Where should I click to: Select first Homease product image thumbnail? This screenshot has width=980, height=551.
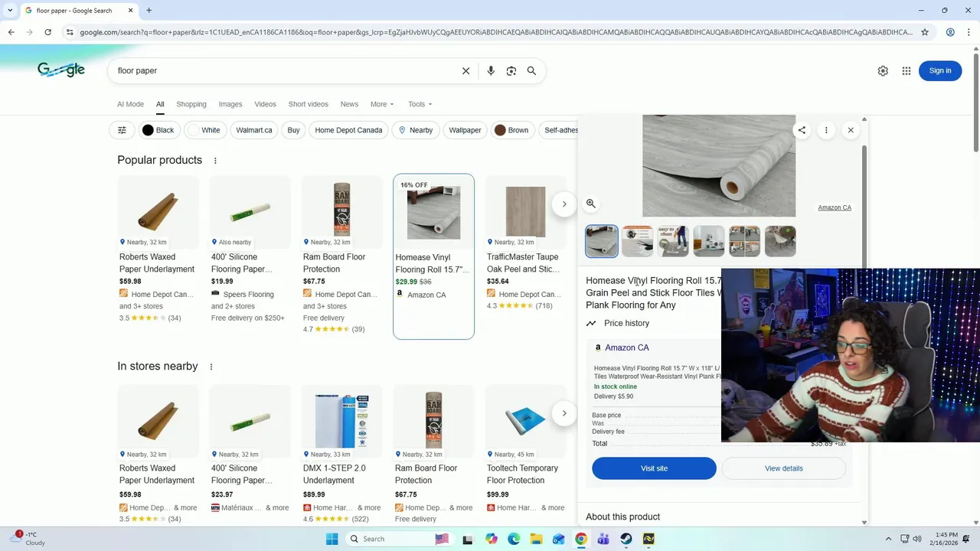pos(602,241)
